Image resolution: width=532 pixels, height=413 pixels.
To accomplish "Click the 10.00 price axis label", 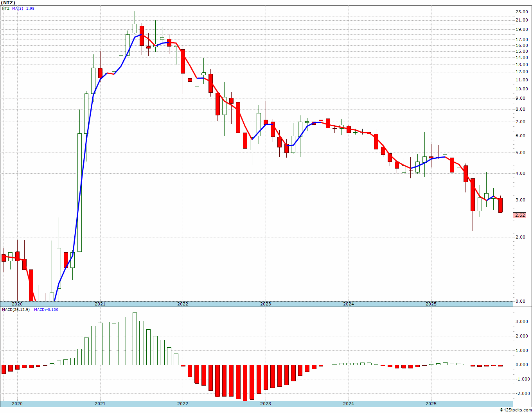I will coord(522,89).
